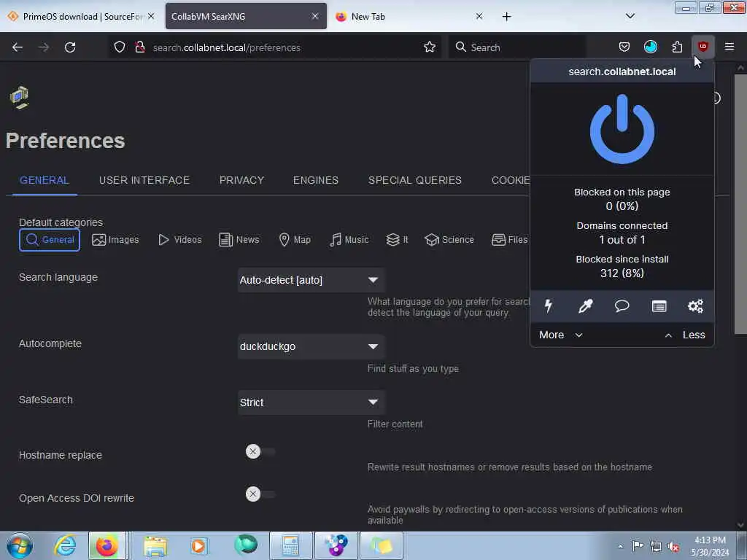Toggle the Music default category
Screen dimensions: 747x560
[x=349, y=239]
